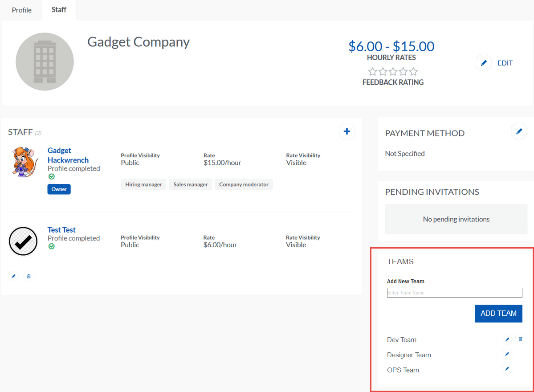534x392 pixels.
Task: Edit Designer Team with pencil icon
Action: (x=507, y=354)
